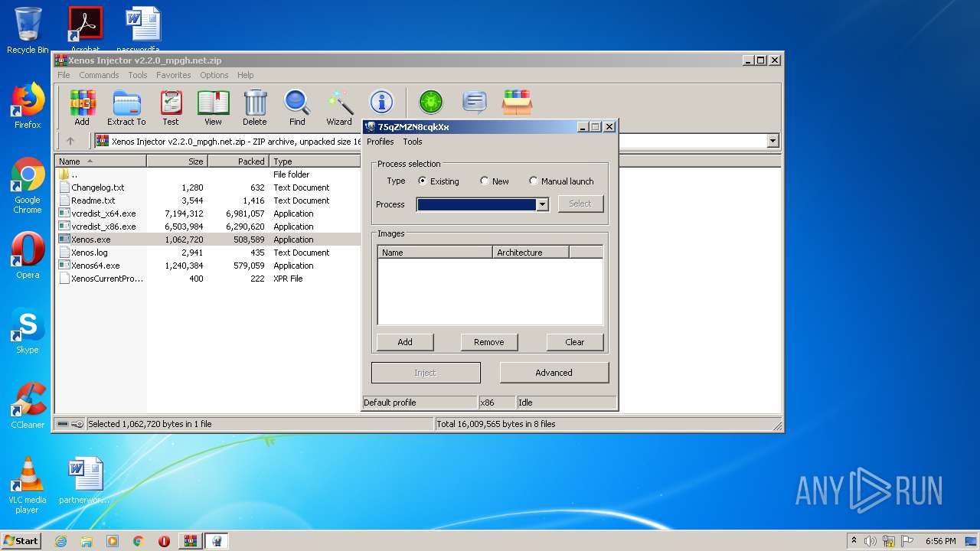Sort by the Packed column header

238,161
